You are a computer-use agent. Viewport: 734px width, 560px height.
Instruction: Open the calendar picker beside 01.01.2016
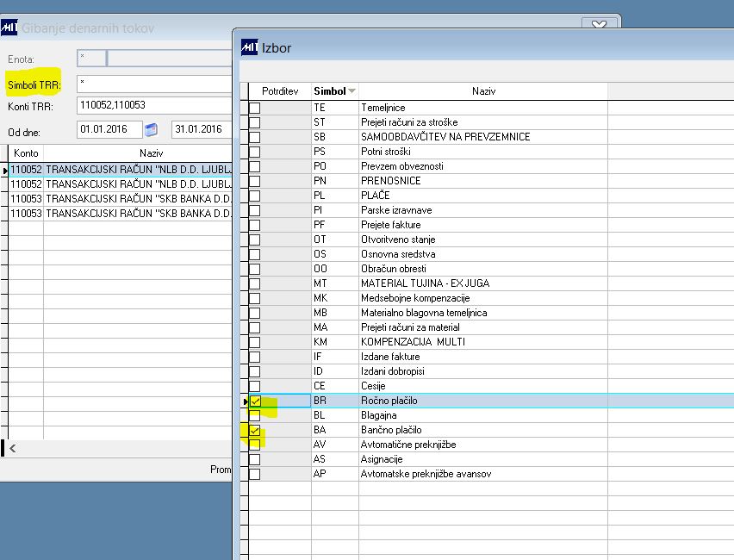coord(151,129)
